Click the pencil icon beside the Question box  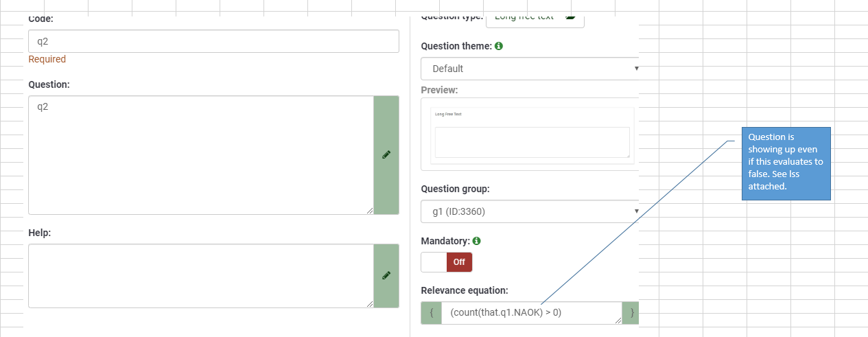(x=386, y=155)
